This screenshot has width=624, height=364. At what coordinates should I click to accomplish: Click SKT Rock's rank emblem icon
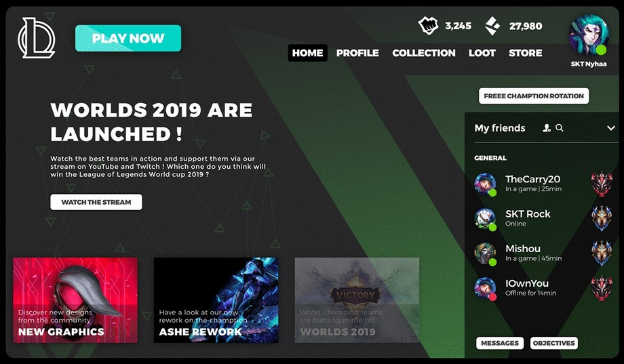602,218
